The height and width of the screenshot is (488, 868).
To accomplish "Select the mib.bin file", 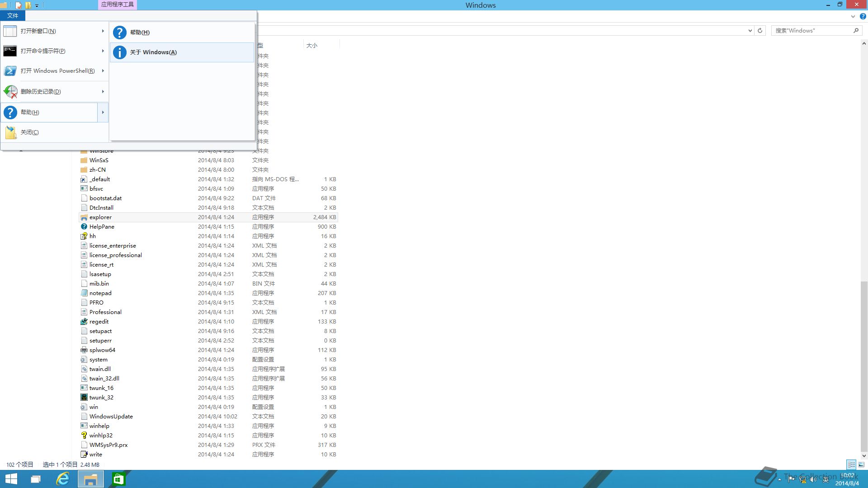I will pos(99,284).
